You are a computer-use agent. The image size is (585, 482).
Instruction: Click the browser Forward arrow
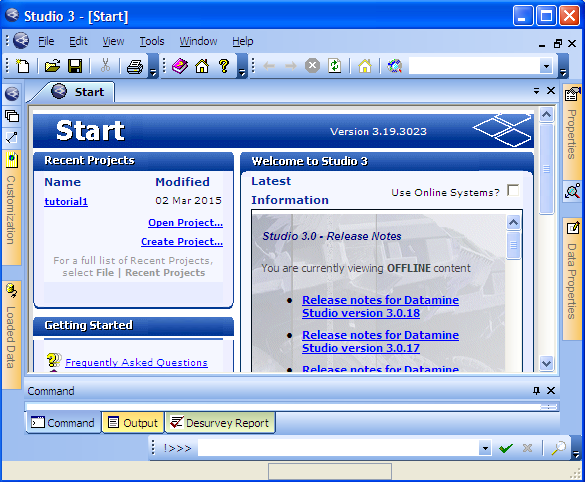point(291,66)
